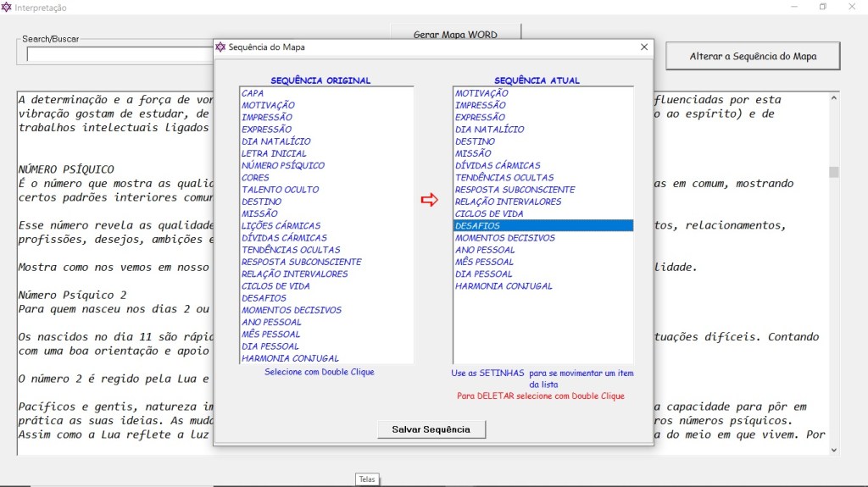
Task: Select DESTINO in the current sequence list
Action: (x=475, y=141)
